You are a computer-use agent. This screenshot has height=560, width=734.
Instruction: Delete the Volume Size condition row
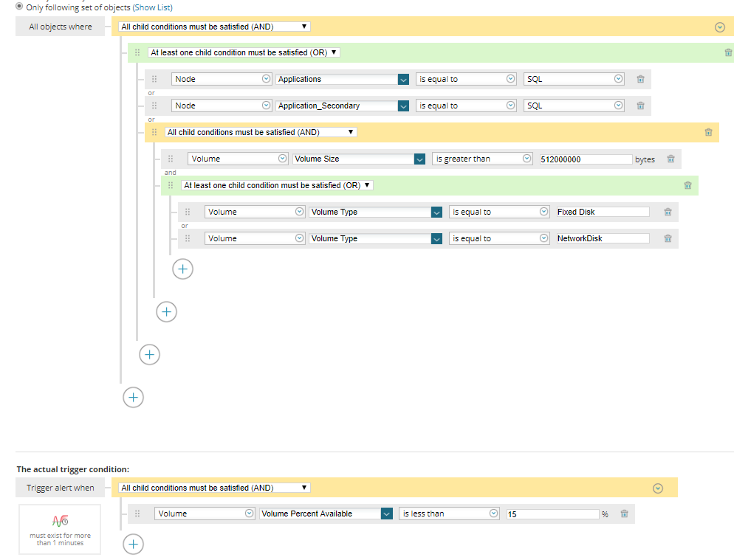[x=670, y=159]
